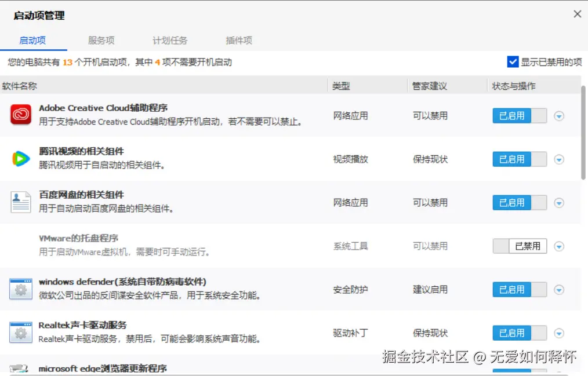
Task: Select the 腾讯视频的相关组件 title
Action: click(x=81, y=151)
